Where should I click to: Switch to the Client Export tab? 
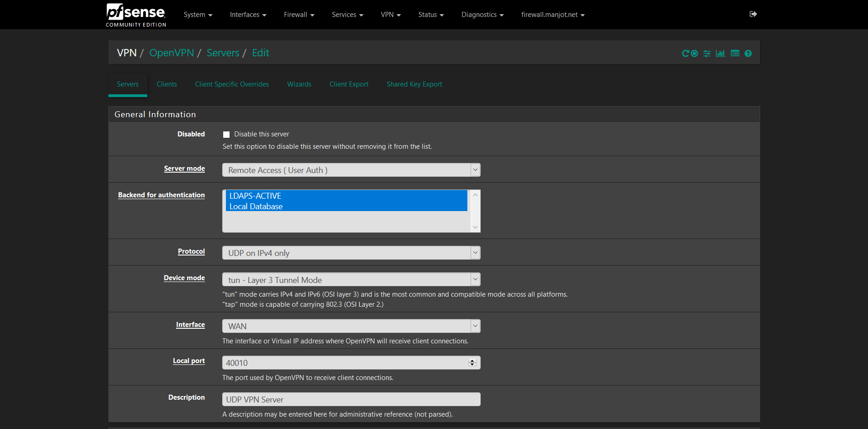[349, 84]
